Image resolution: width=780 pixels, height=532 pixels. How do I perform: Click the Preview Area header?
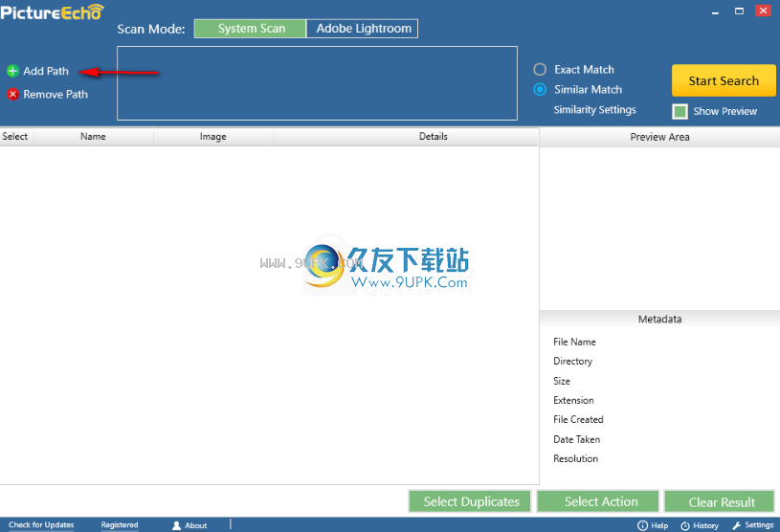pos(659,137)
